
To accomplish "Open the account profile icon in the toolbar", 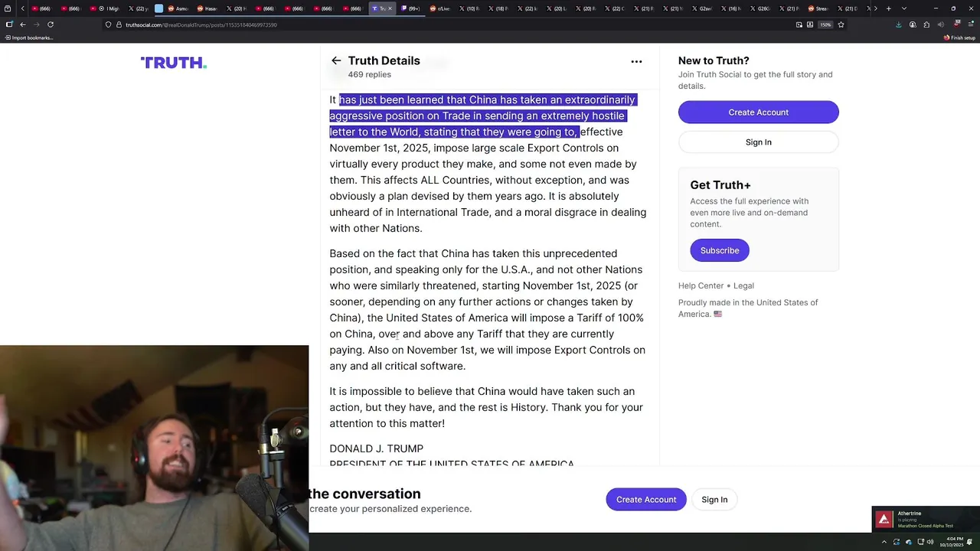I will tap(913, 24).
